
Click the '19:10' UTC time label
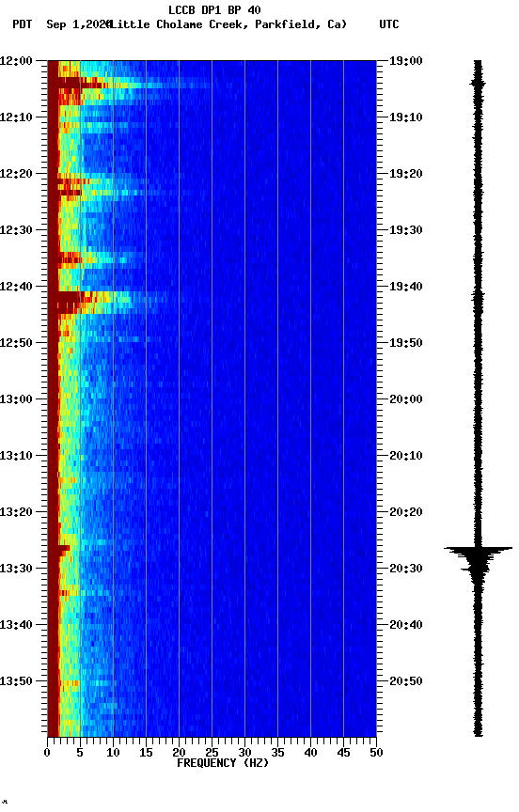pyautogui.click(x=406, y=117)
